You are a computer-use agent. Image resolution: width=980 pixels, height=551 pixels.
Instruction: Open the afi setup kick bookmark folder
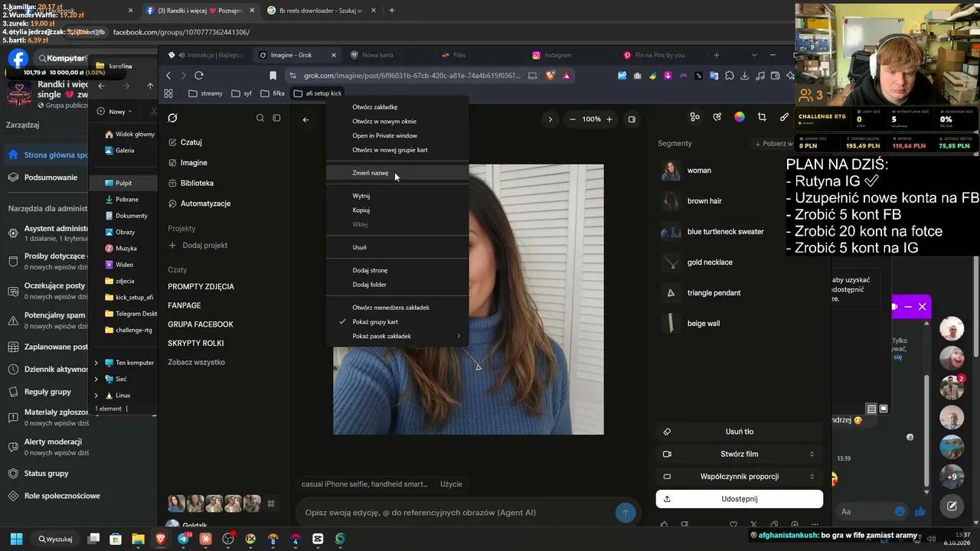(318, 93)
